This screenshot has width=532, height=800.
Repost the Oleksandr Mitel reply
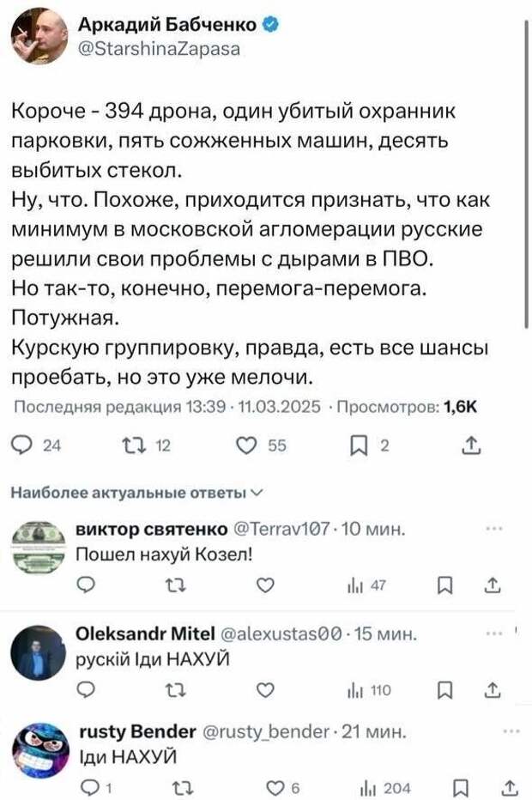(177, 690)
